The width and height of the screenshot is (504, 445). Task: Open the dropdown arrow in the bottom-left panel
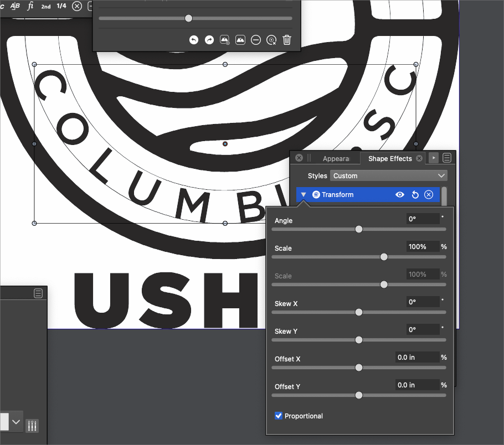[16, 422]
